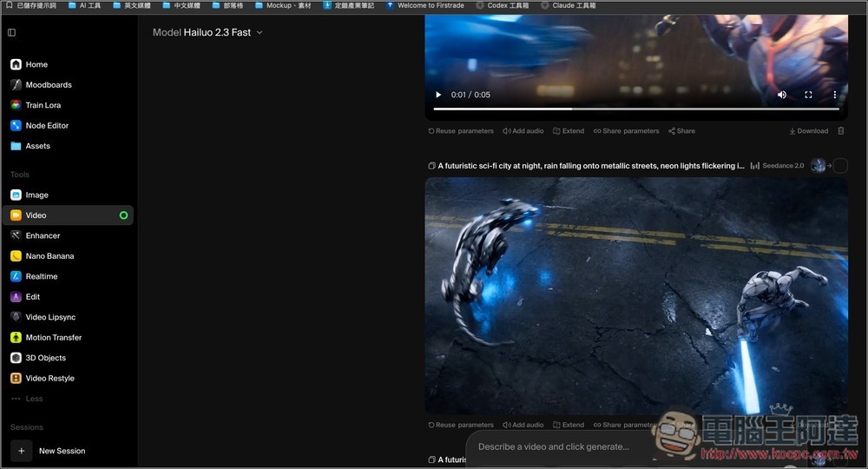
Task: Open the 中文媒體 bookmark folder
Action: pyautogui.click(x=181, y=5)
